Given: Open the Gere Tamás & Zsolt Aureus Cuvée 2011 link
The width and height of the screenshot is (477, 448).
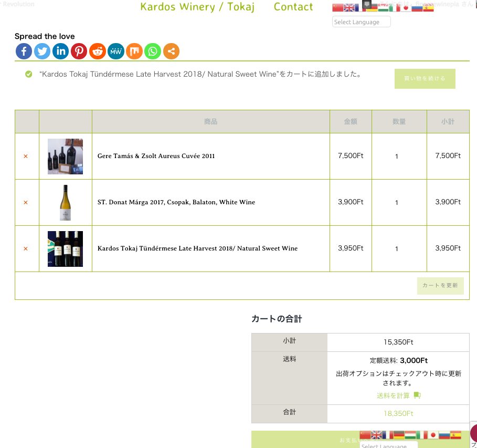Looking at the screenshot, I should (x=156, y=156).
